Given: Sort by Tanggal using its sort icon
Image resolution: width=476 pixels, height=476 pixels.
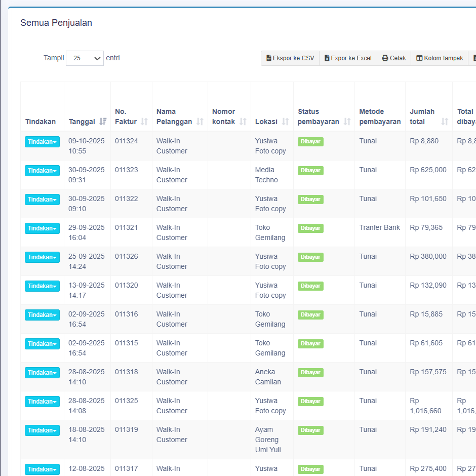Looking at the screenshot, I should click(x=103, y=122).
